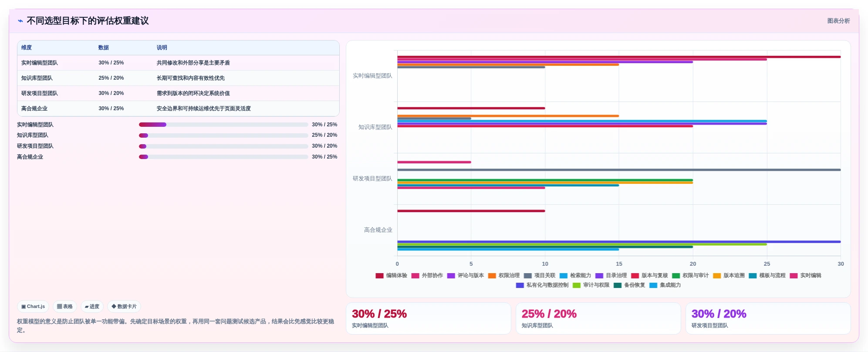Screen dimensions: 868x352
Task: Click the 图表分析 label in the header
Action: (838, 21)
